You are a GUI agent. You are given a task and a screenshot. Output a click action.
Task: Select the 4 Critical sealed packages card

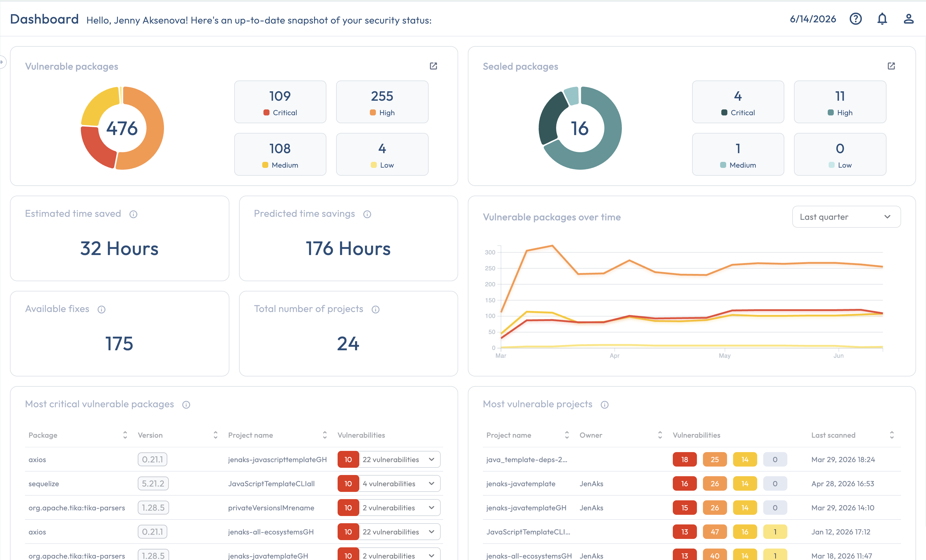pos(738,102)
